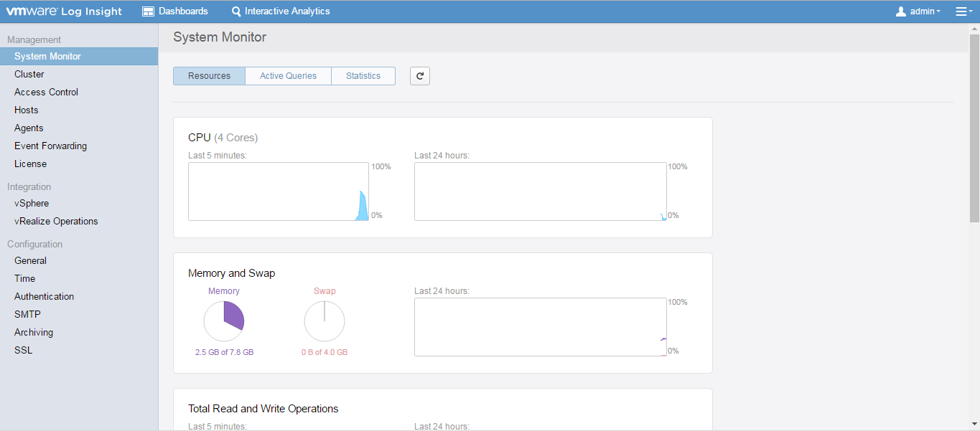
Task: Select Hosts in the sidebar
Action: point(26,110)
